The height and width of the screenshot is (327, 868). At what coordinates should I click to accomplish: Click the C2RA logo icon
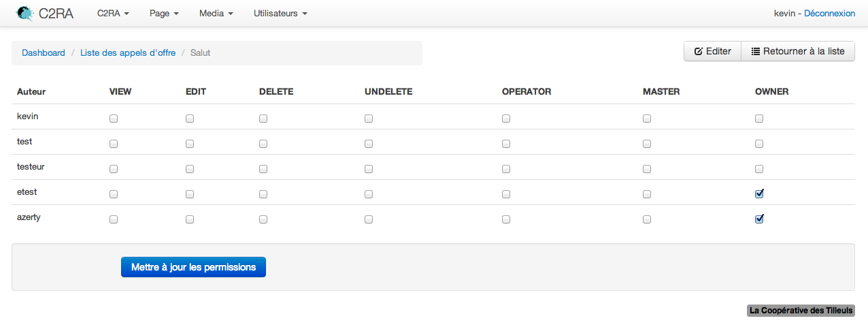tap(24, 13)
